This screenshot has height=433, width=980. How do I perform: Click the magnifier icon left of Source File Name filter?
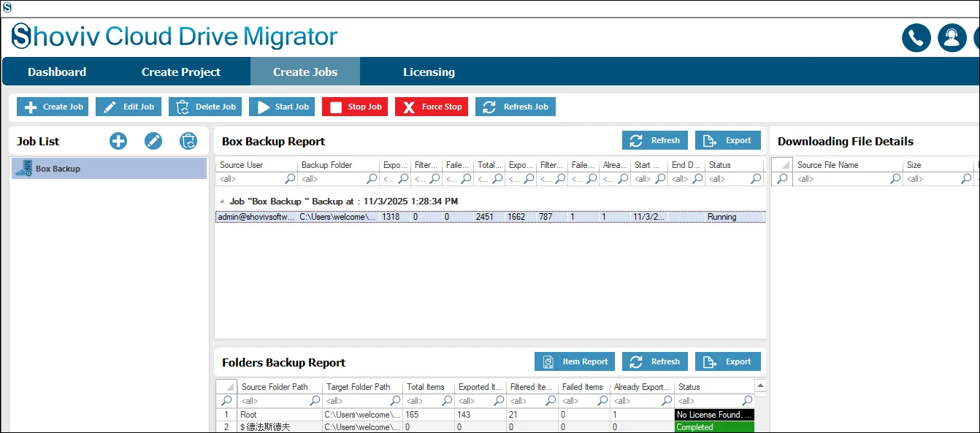point(782,179)
